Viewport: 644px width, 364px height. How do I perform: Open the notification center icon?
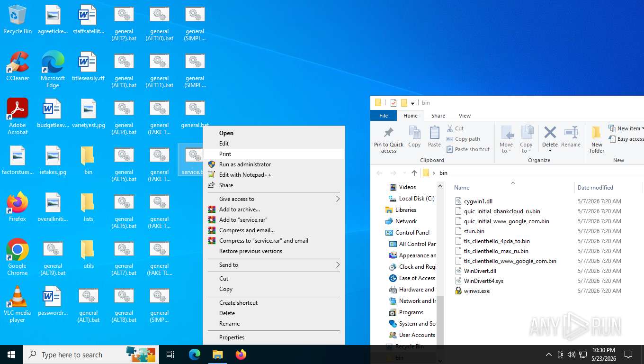click(628, 355)
